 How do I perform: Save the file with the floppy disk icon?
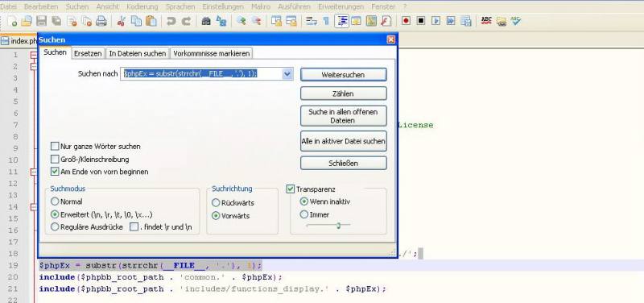pos(42,21)
